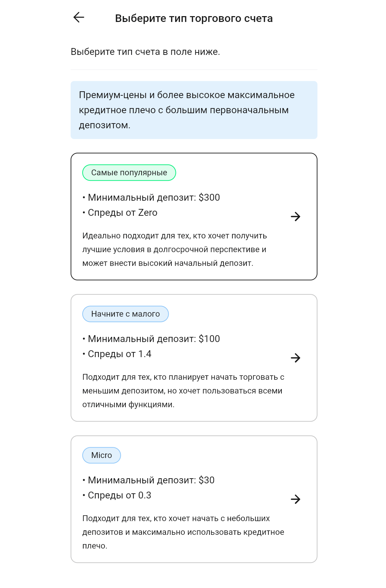Open the $300 minimum deposit account arrow
386x588 pixels.
pos(295,216)
